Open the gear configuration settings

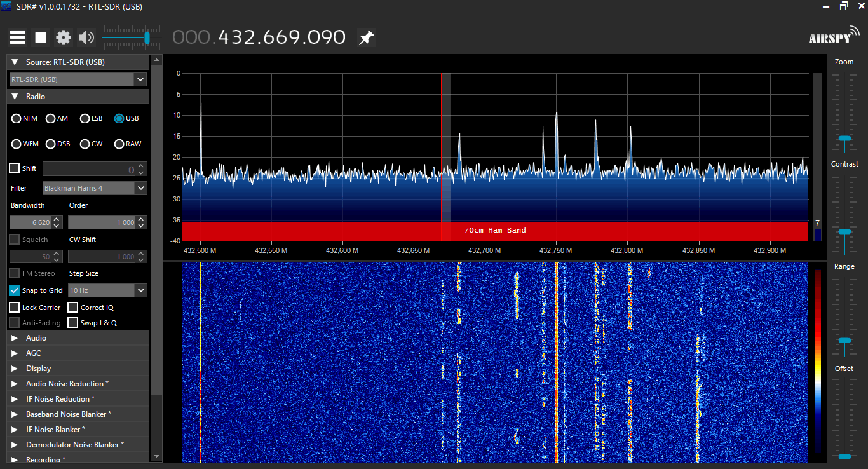point(64,37)
